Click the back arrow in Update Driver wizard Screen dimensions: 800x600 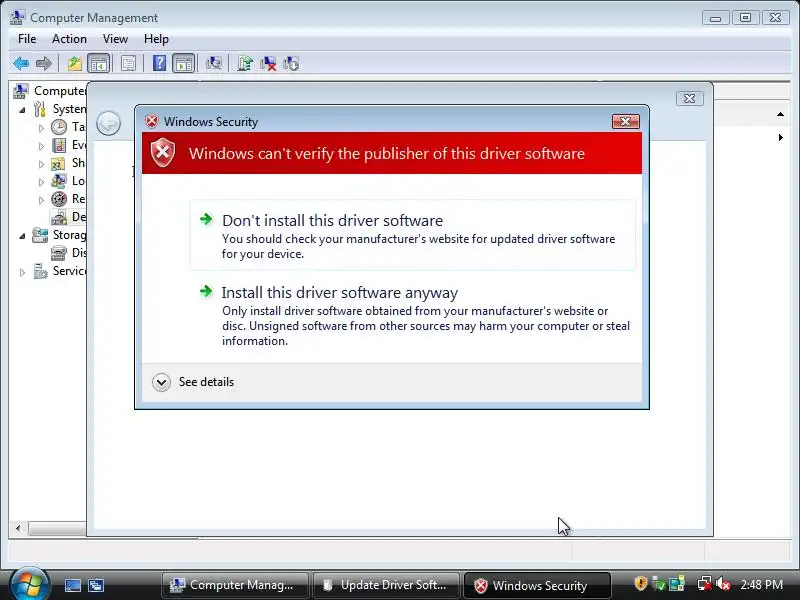[x=108, y=123]
